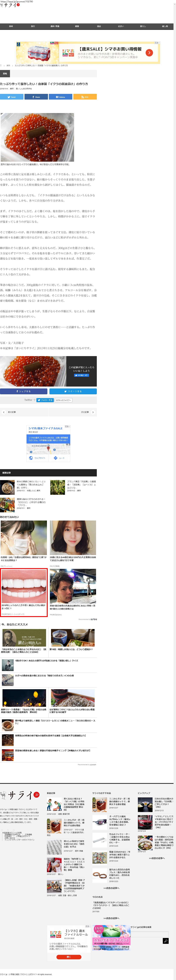Open the 旅行 menu in the navigation bar
Viewport: 176px width, 980px height.
point(33,26)
